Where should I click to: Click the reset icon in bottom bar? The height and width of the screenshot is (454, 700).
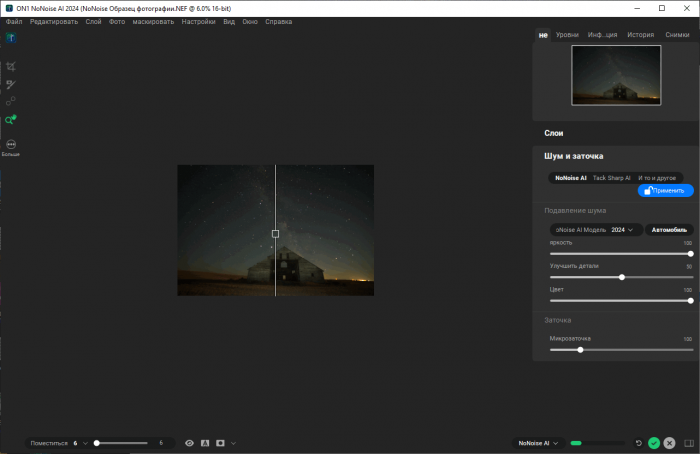click(x=638, y=443)
